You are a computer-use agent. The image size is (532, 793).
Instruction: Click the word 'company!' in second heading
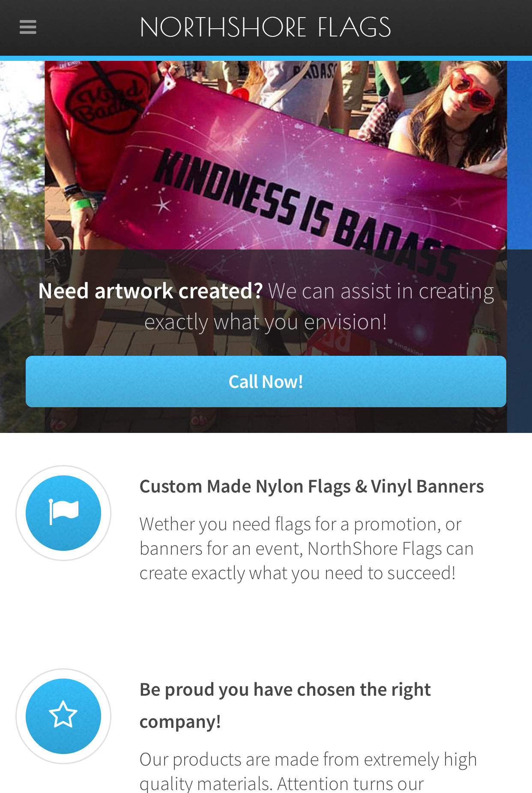(180, 722)
